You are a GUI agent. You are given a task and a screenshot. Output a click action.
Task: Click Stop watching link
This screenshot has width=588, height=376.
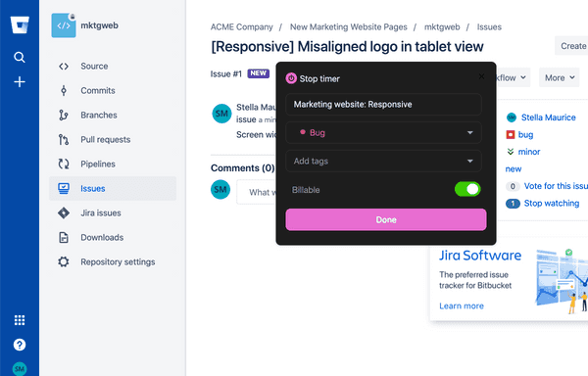pyautogui.click(x=551, y=204)
